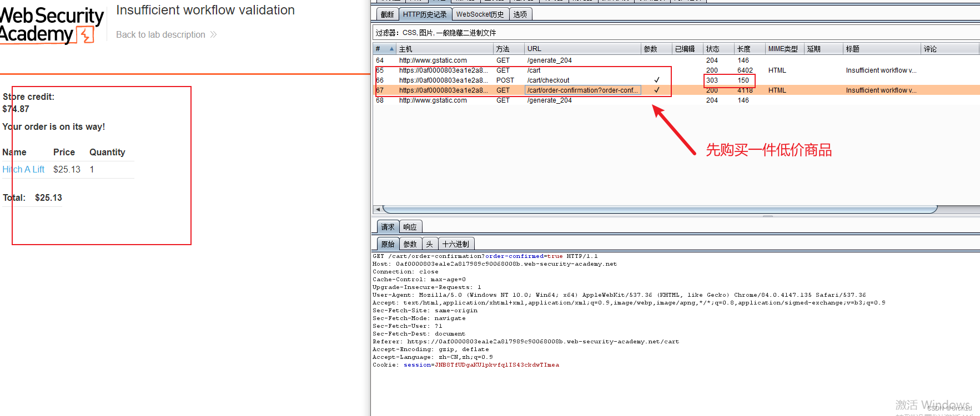Click the Quantity column heading
The height and width of the screenshot is (416, 980).
click(x=107, y=152)
